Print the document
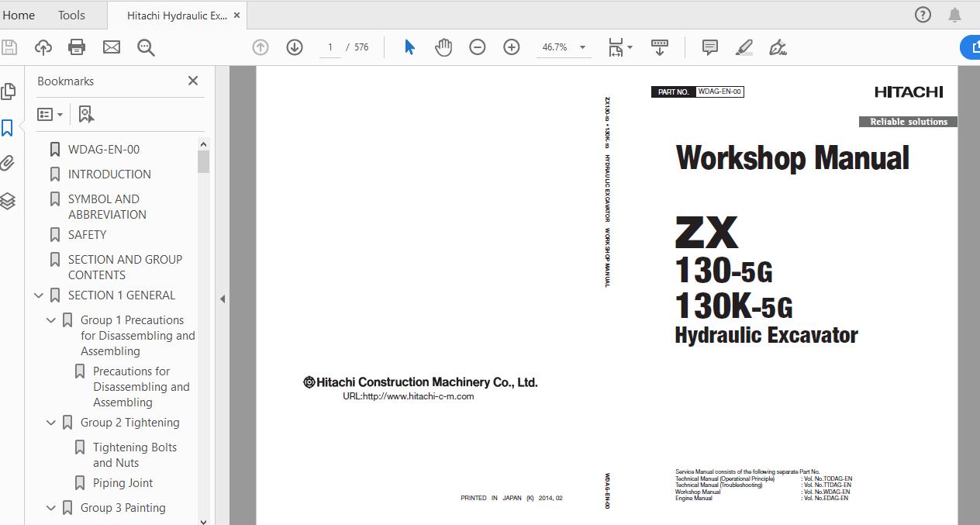Image resolution: width=980 pixels, height=525 pixels. (77, 47)
